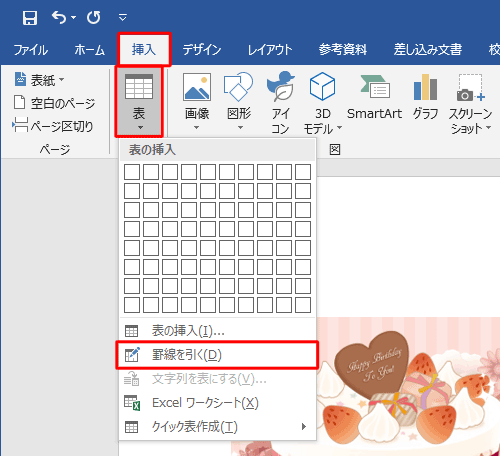The height and width of the screenshot is (456, 500).
Task: Click the 3Dモデル cube icon
Action: tap(322, 87)
